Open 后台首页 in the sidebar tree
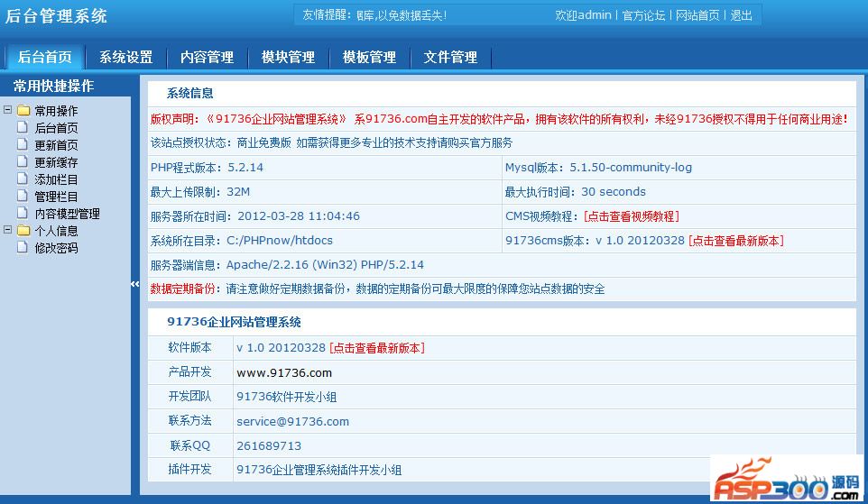868x504 pixels. click(56, 128)
